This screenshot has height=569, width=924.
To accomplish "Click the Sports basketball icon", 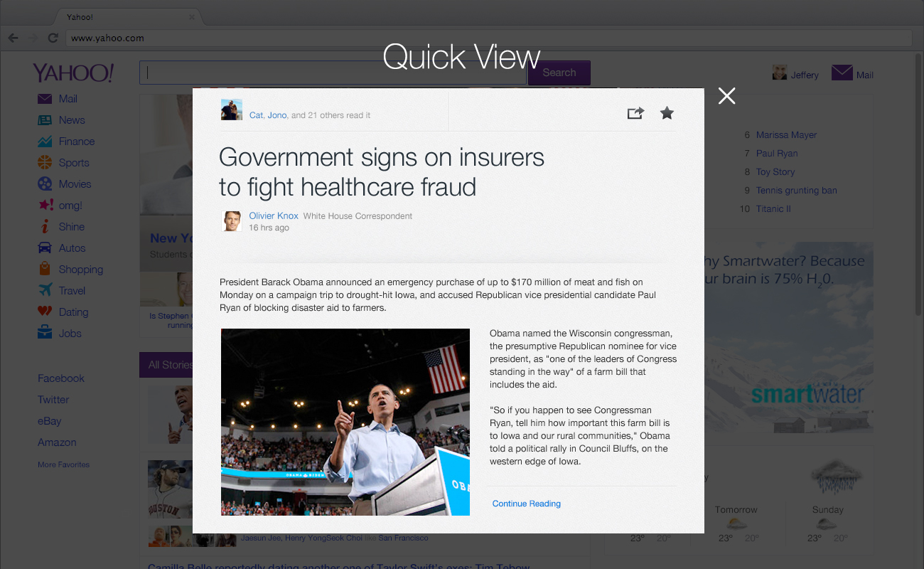I will pos(45,163).
